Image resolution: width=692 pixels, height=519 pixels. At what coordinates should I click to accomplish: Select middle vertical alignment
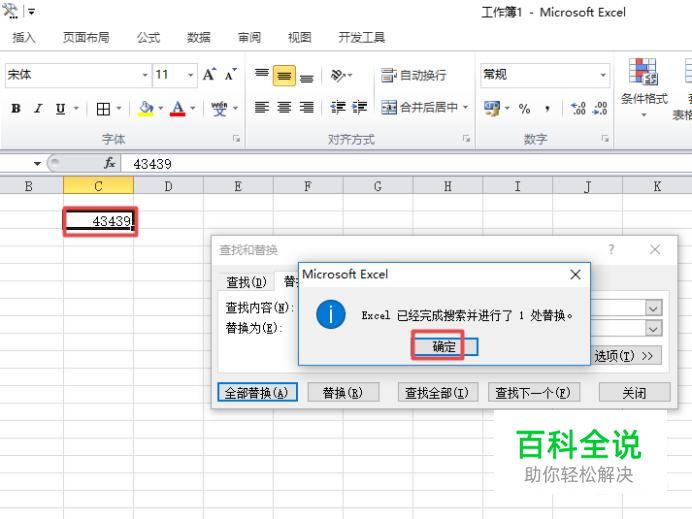[284, 76]
